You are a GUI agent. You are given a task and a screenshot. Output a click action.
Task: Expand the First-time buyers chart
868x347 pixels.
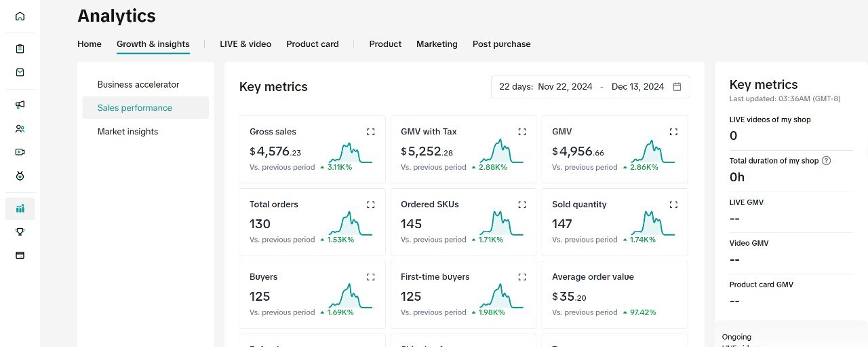(x=521, y=277)
